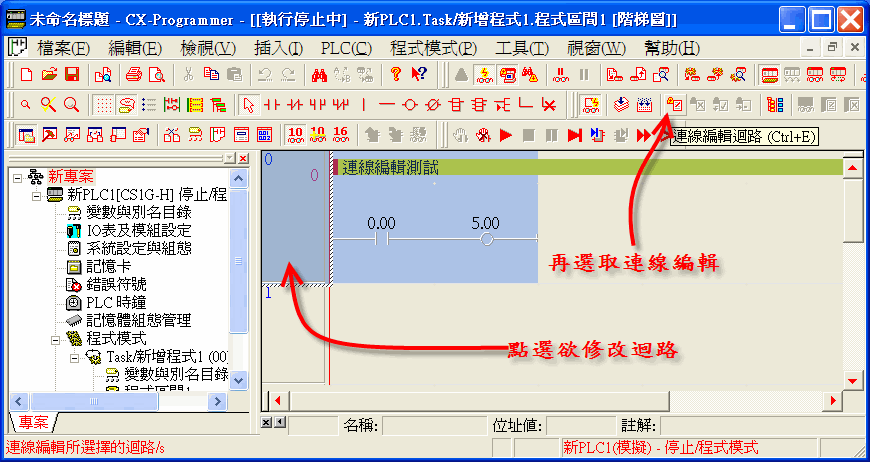Switch monitoring format to hex 16
This screenshot has height=462, width=870.
[x=341, y=135]
